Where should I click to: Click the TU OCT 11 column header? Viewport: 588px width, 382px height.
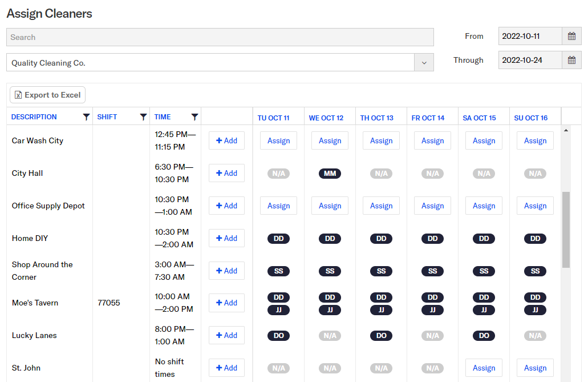pyautogui.click(x=273, y=118)
